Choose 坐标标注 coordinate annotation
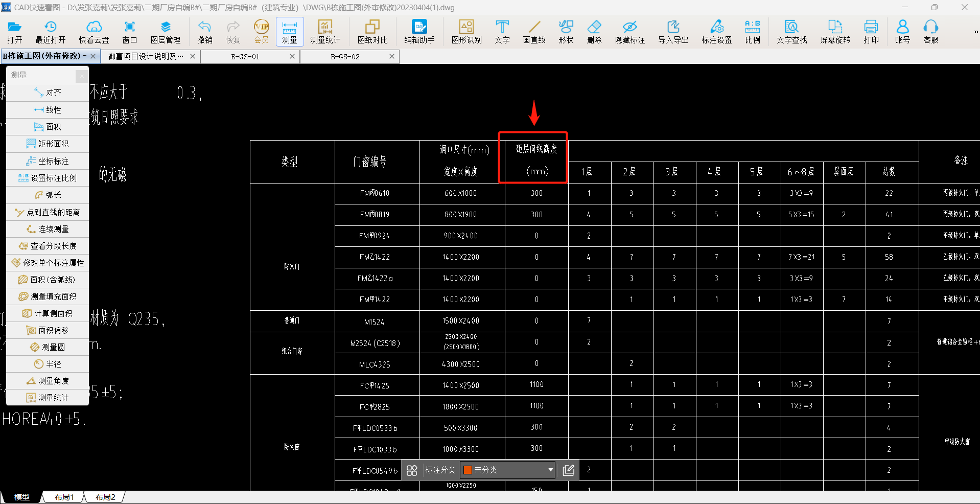This screenshot has width=980, height=504. (48, 161)
